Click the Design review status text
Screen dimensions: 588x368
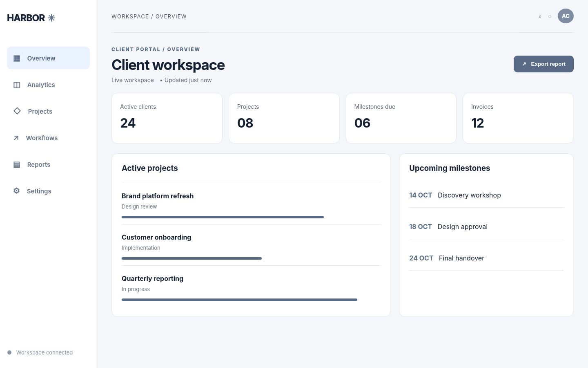point(139,206)
